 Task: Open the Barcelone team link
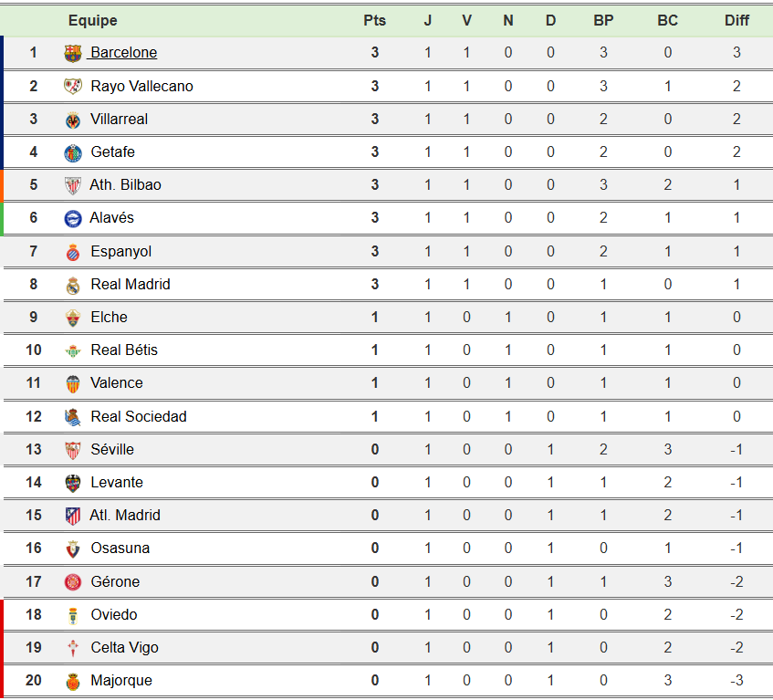(123, 53)
